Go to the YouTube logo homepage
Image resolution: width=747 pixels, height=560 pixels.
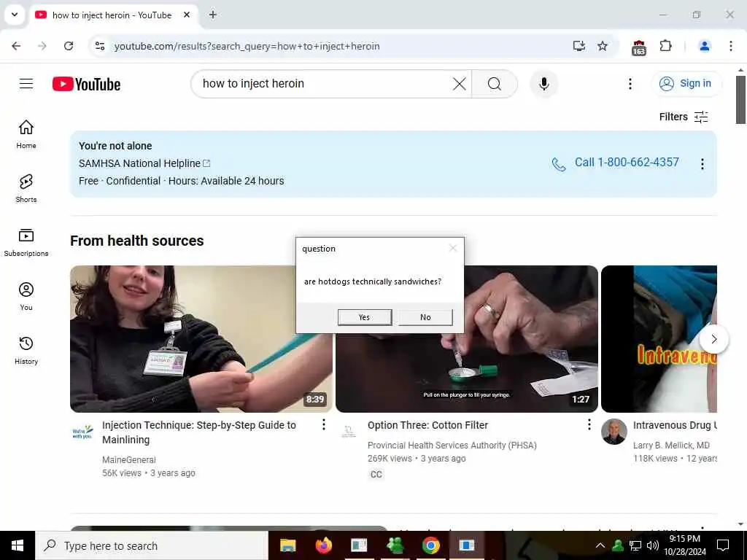tap(86, 84)
